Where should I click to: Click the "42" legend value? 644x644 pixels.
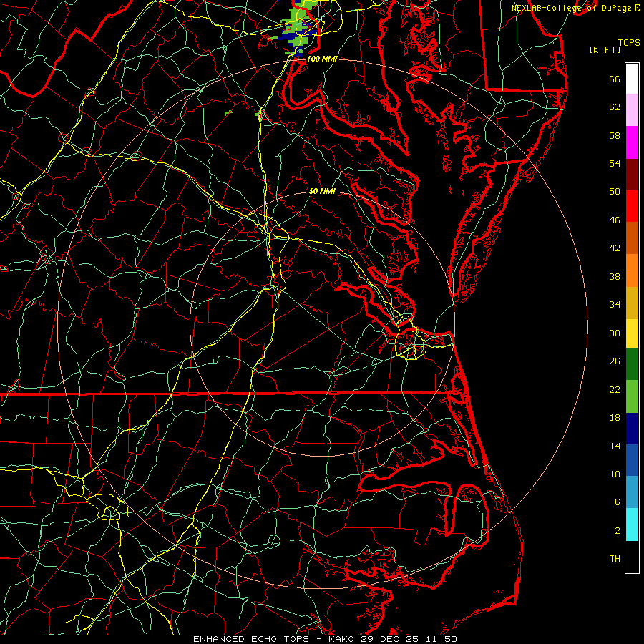tap(615, 248)
